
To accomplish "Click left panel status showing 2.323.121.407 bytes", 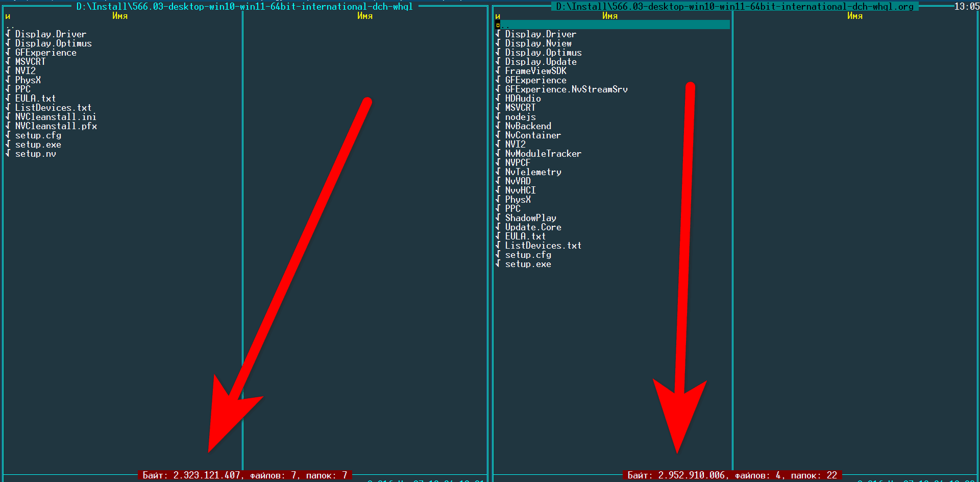I will [245, 475].
